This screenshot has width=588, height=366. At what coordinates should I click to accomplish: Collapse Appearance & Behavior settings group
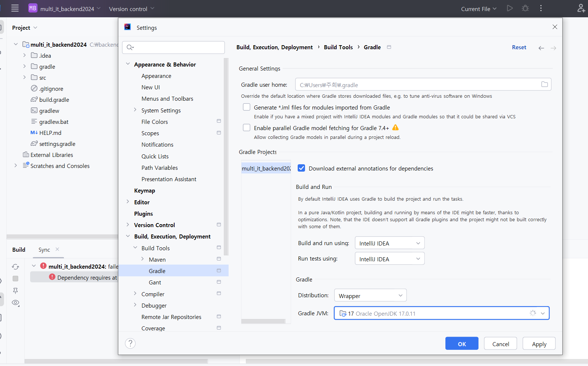pyautogui.click(x=128, y=64)
